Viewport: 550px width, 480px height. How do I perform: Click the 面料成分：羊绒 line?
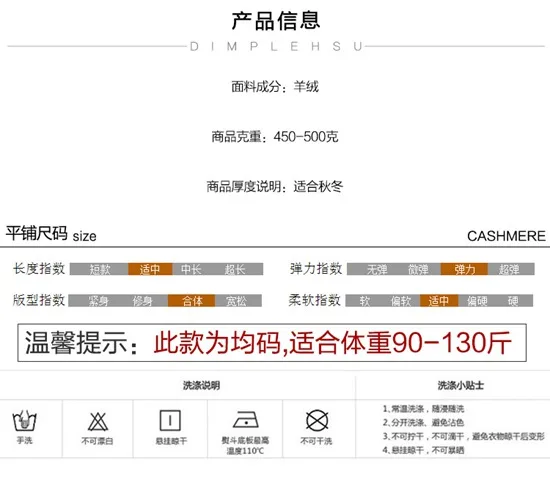[275, 86]
